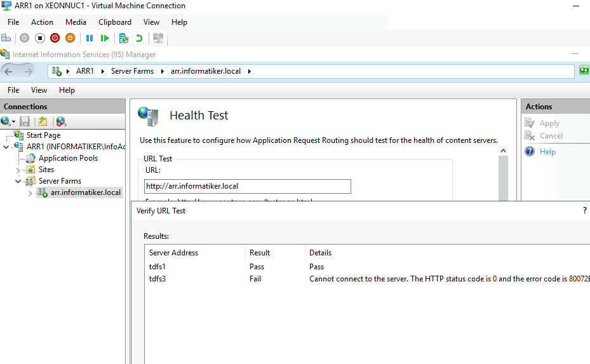
Task: Click the Connections globe connect icon
Action: tap(5, 121)
